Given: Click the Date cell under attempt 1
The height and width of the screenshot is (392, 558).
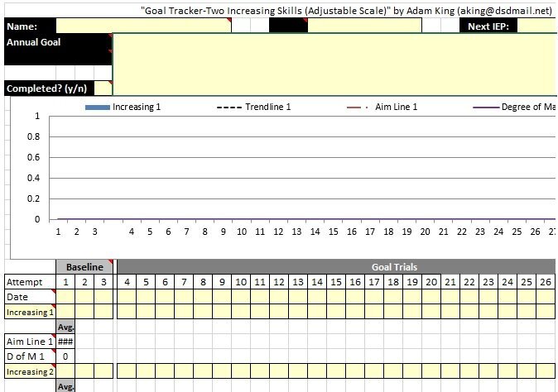Looking at the screenshot, I should 65,297.
